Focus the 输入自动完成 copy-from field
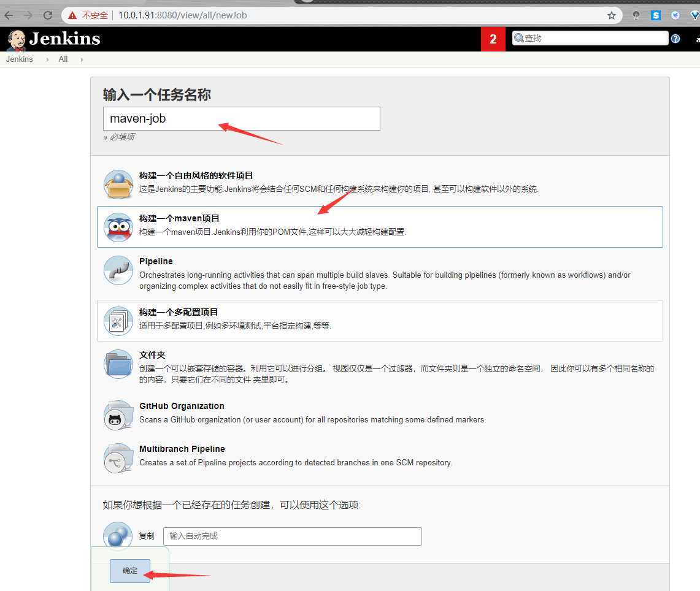Viewport: 700px width, 591px height. click(293, 536)
